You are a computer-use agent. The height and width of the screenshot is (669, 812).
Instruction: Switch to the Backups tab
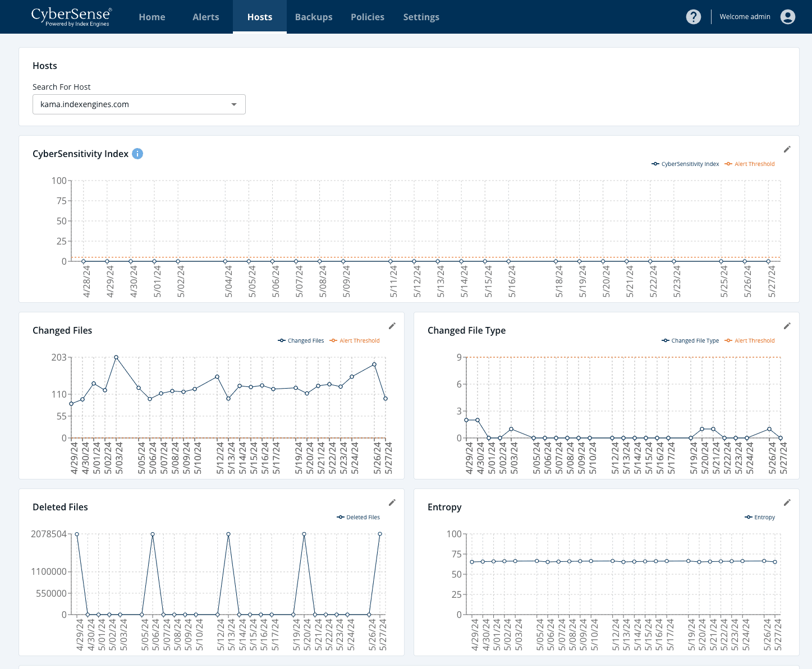pyautogui.click(x=314, y=17)
